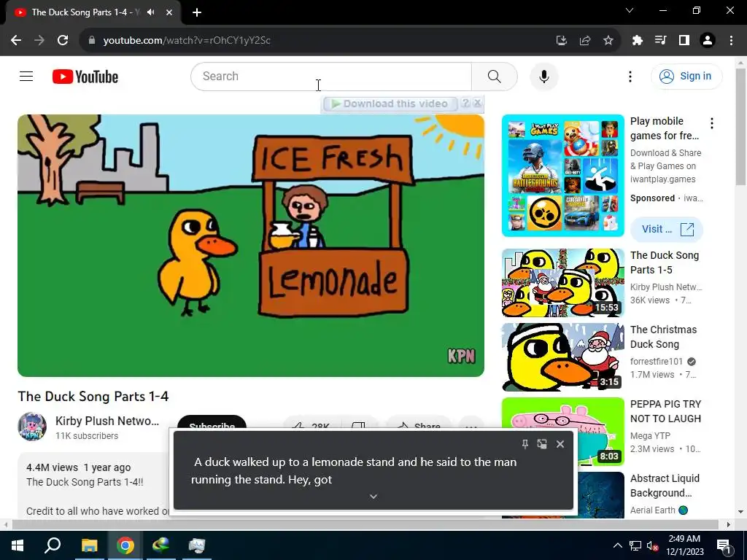Click the Visit ad button
The width and height of the screenshot is (747, 560).
point(667,229)
